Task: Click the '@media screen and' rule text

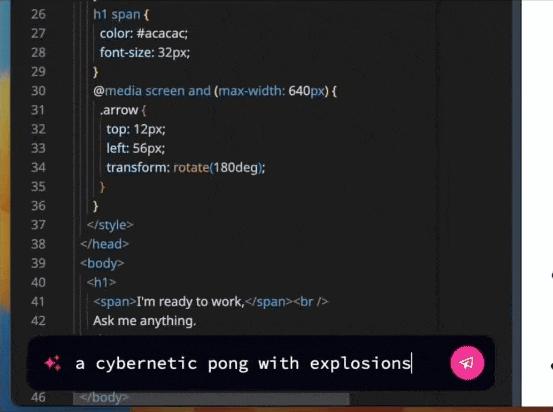Action: coord(152,91)
